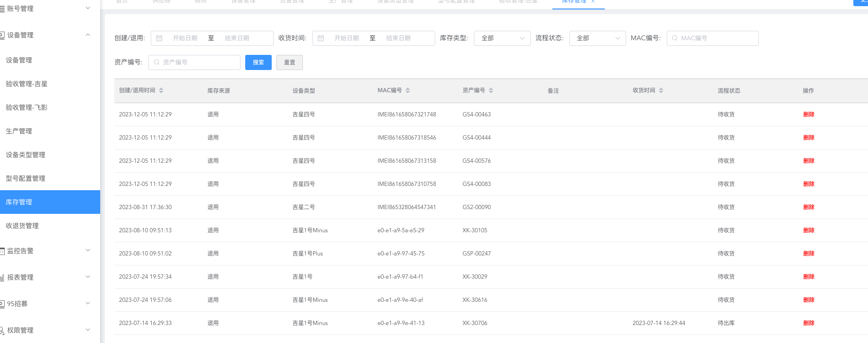Click the 报表管理 sidebar chart icon
The image size is (868, 343).
[x=2, y=277]
